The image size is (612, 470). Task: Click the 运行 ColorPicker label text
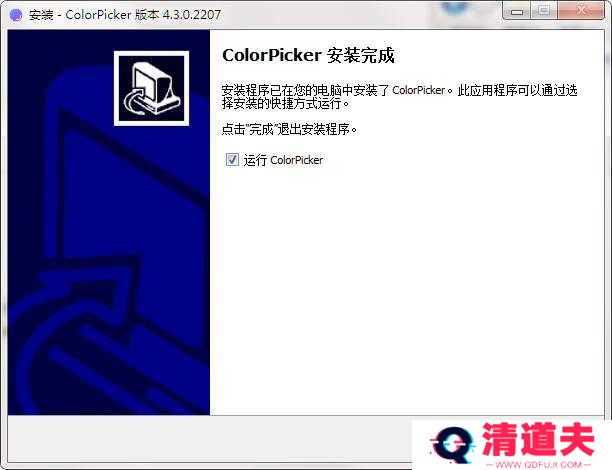pyautogui.click(x=283, y=160)
